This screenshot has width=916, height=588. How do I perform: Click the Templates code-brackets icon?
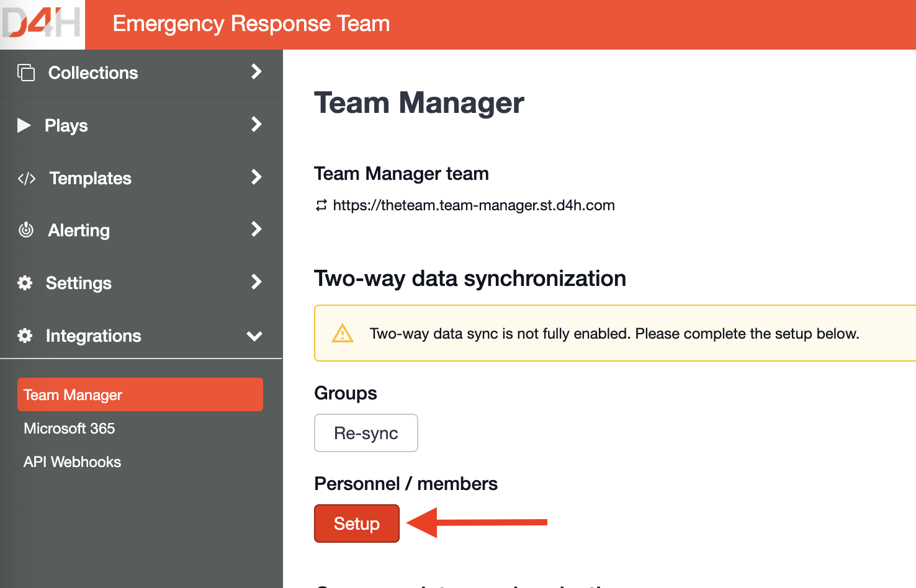click(27, 179)
